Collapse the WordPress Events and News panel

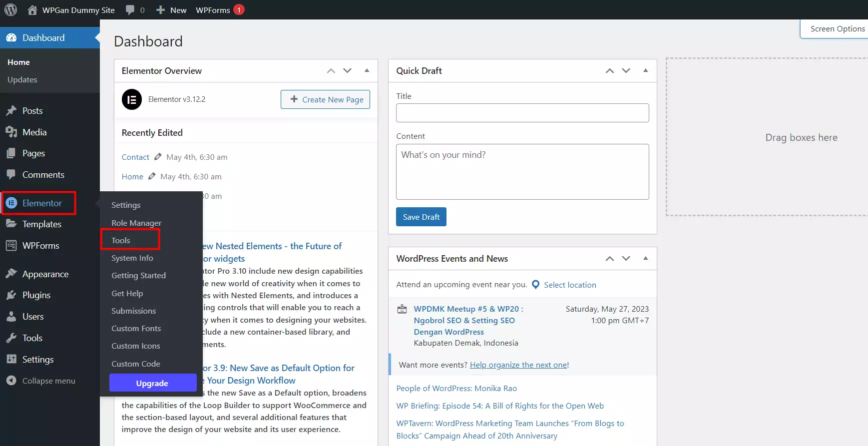point(646,259)
